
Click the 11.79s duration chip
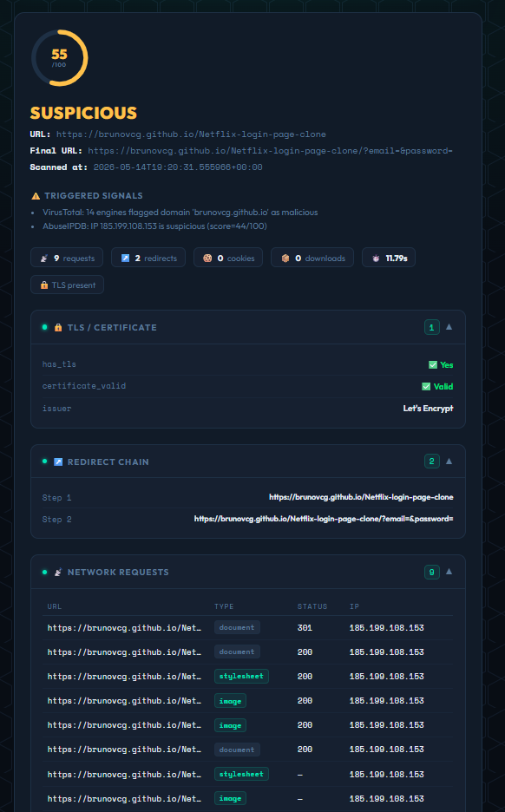pyautogui.click(x=389, y=258)
